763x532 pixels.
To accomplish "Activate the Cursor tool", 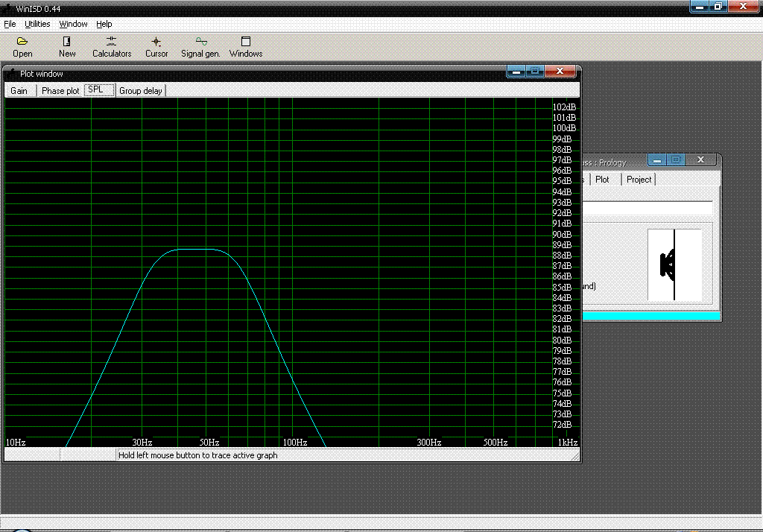I will 156,42.
